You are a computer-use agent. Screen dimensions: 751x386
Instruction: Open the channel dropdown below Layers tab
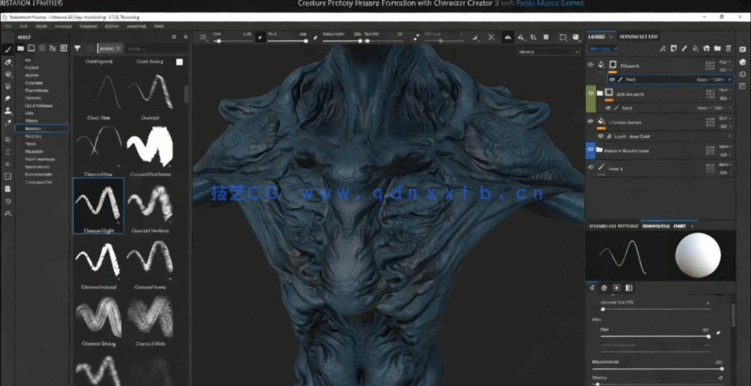(x=603, y=48)
